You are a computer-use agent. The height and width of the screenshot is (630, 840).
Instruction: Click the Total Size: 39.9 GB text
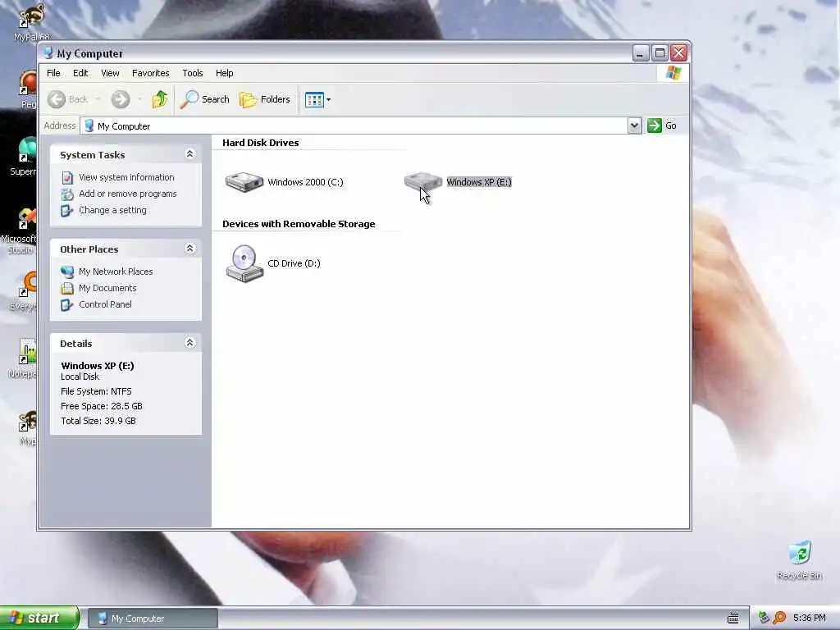tap(98, 421)
